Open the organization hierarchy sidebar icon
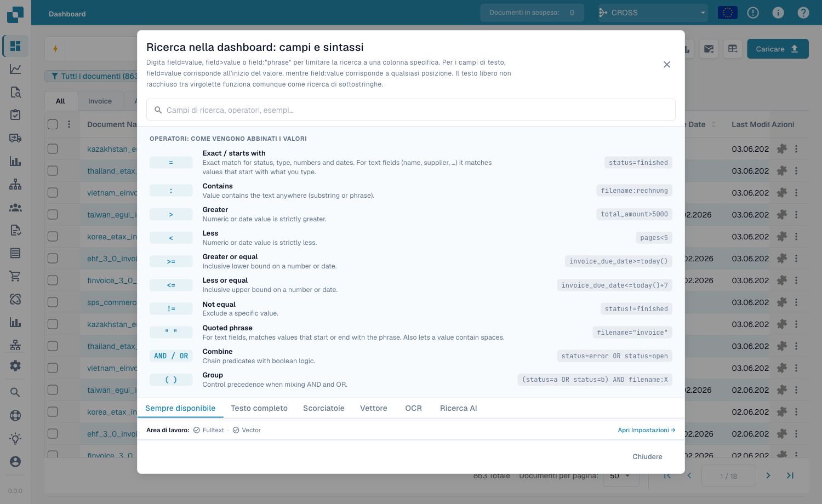 point(15,184)
